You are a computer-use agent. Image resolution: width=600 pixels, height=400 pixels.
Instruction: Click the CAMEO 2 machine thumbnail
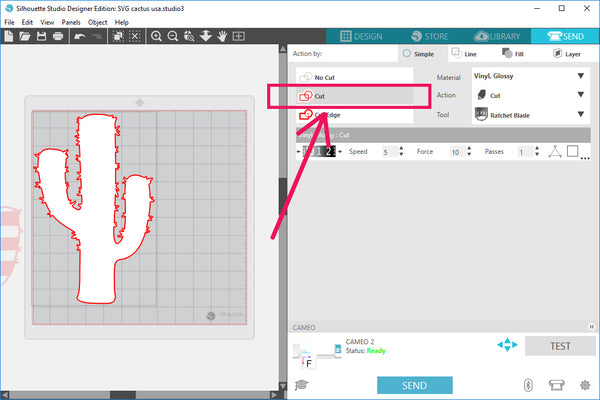tap(317, 356)
